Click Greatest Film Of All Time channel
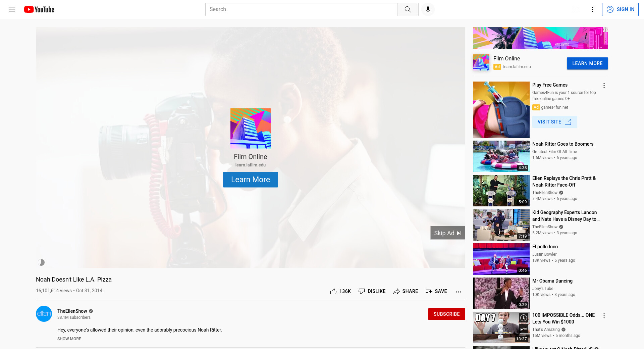Viewport: 644px width, 349px height. coord(554,152)
